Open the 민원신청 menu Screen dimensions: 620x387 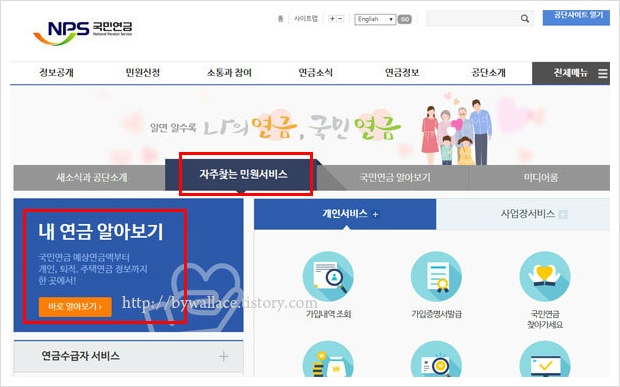click(143, 73)
